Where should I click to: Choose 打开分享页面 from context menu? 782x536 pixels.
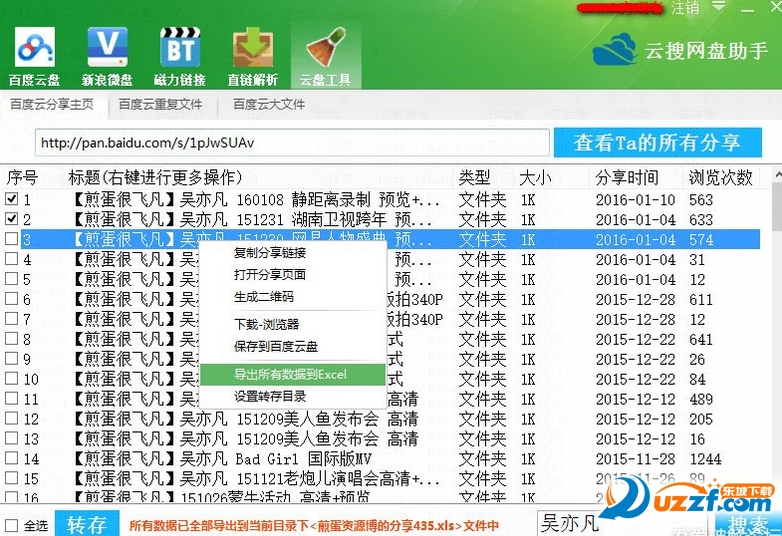pos(292,274)
